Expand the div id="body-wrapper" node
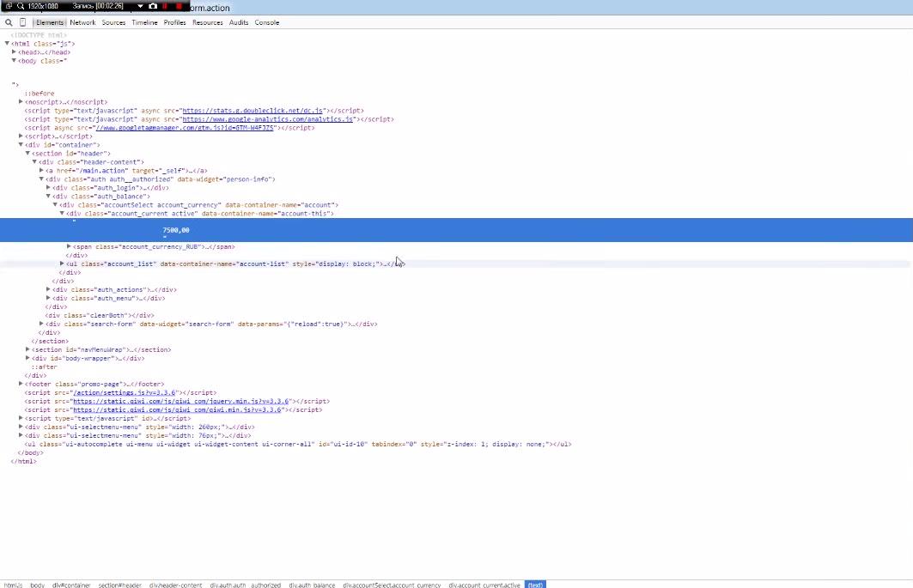Image resolution: width=913 pixels, height=588 pixels. [28, 358]
